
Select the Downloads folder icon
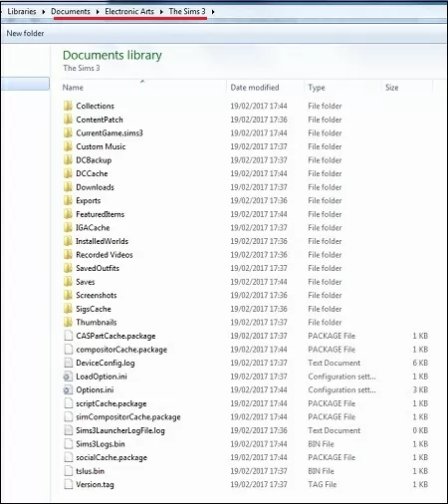68,187
